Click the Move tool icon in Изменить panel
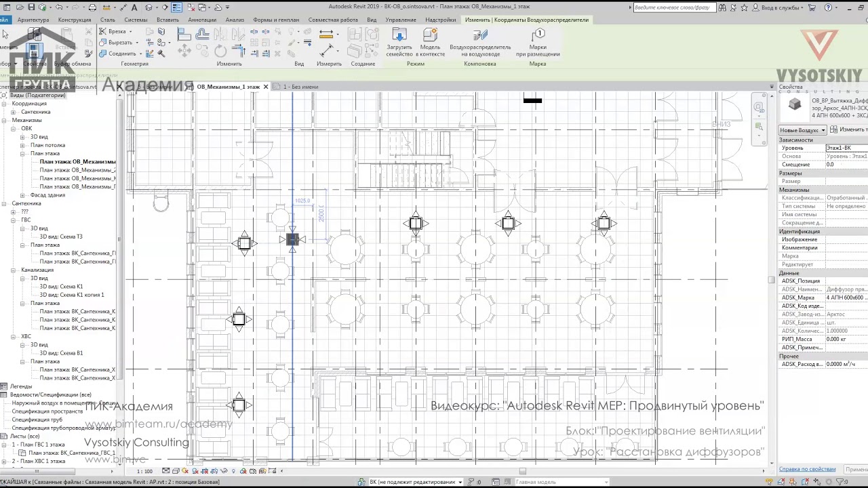The width and height of the screenshot is (868, 488). tap(184, 51)
